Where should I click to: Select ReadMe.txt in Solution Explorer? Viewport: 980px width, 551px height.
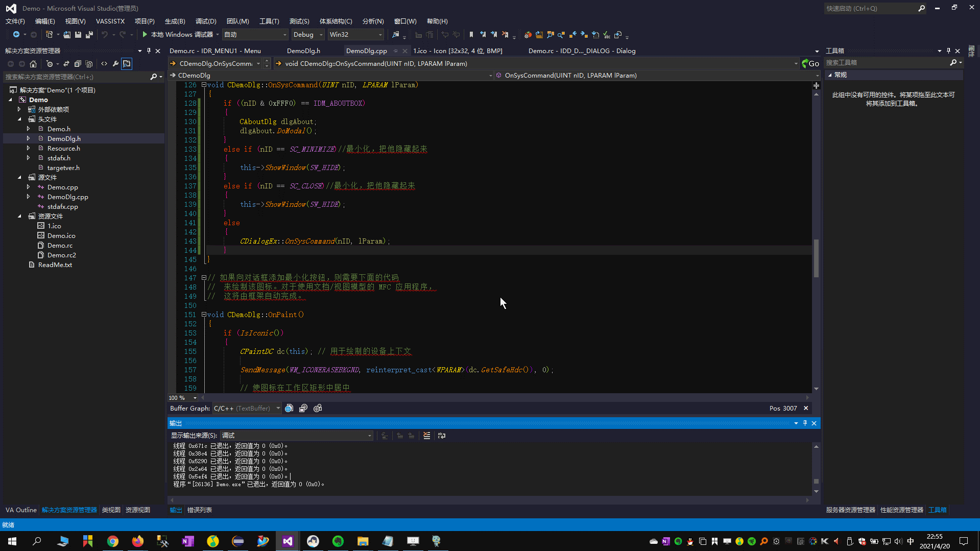55,265
